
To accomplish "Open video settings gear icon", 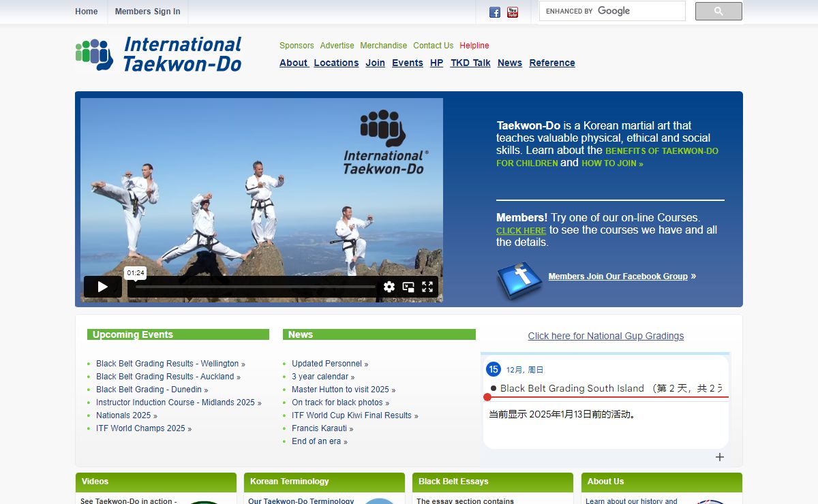I will (x=389, y=287).
